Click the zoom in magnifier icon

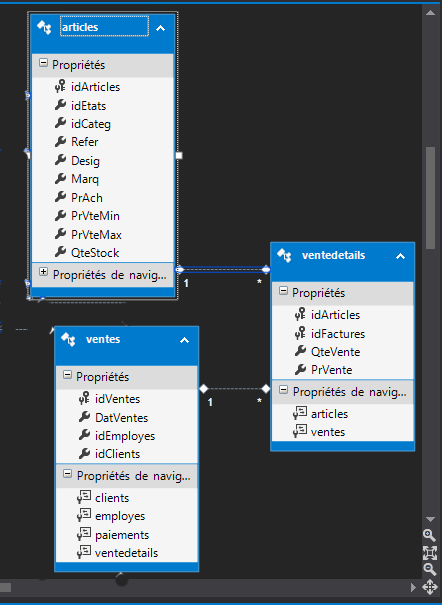tap(429, 535)
